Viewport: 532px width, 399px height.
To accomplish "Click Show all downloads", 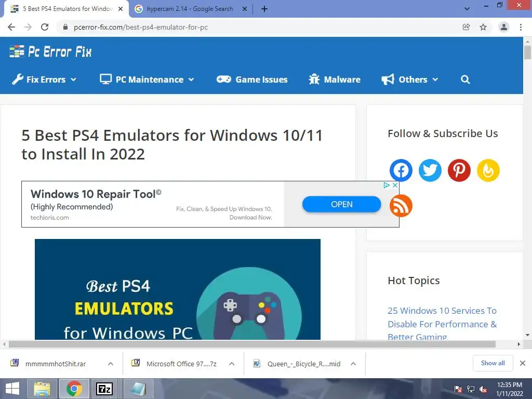I will 493,363.
